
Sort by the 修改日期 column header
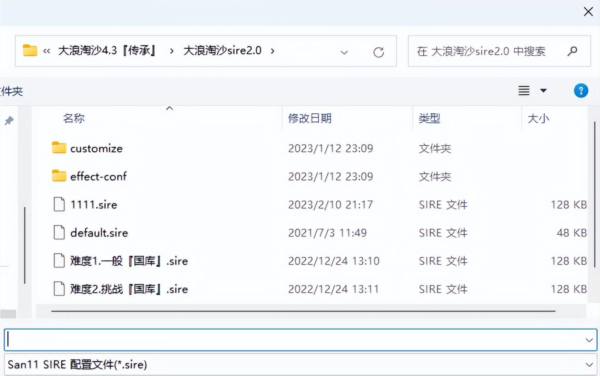[310, 118]
